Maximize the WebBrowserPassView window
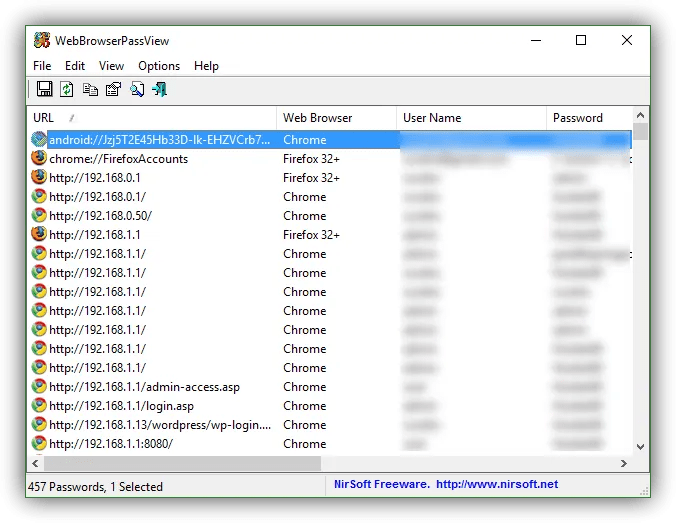The height and width of the screenshot is (523, 676). tap(581, 40)
